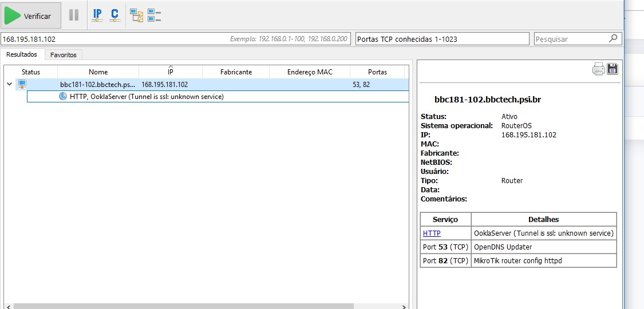
Task: Click the MikroTik router config httpd cell
Action: 544,260
